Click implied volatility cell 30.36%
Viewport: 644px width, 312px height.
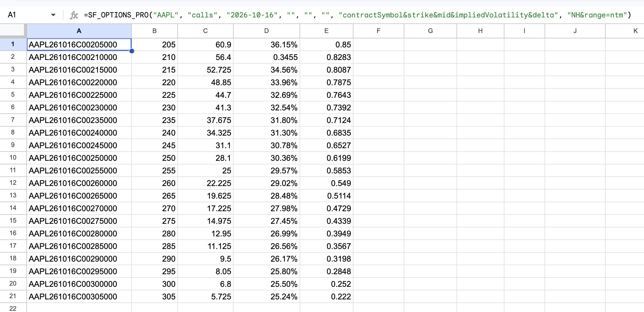267,158
